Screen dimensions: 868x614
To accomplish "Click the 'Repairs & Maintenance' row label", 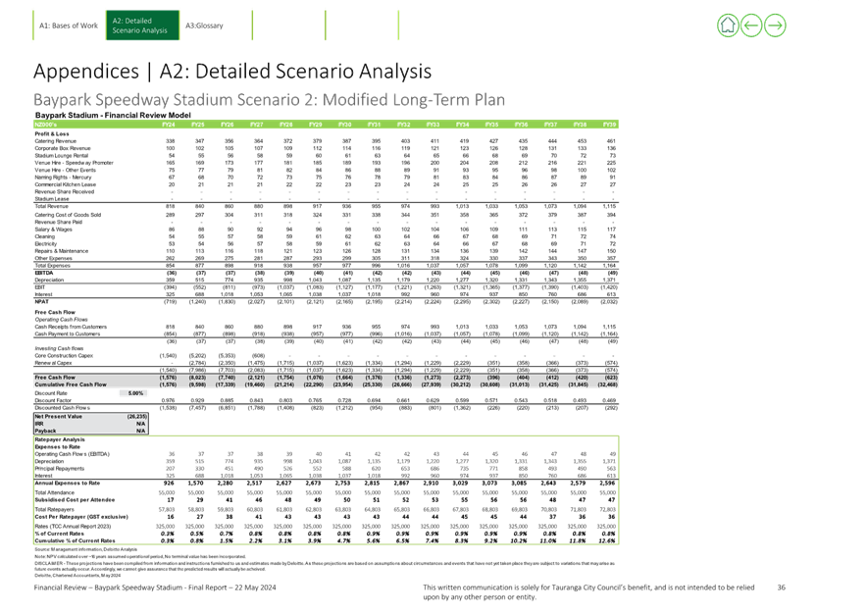I will click(x=62, y=251).
